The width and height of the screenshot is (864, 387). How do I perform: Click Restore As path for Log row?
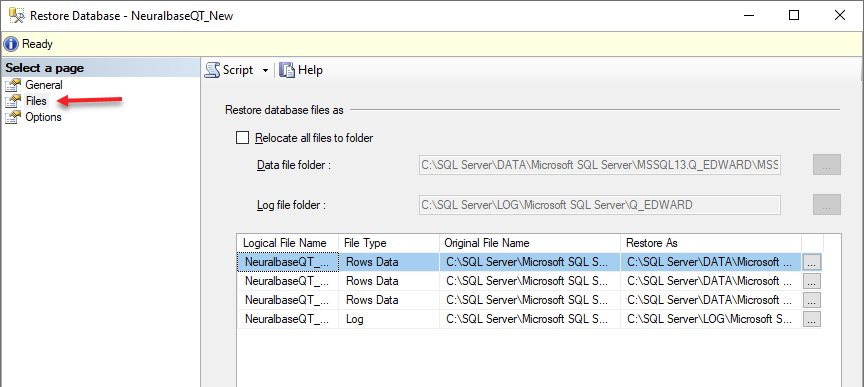(711, 319)
